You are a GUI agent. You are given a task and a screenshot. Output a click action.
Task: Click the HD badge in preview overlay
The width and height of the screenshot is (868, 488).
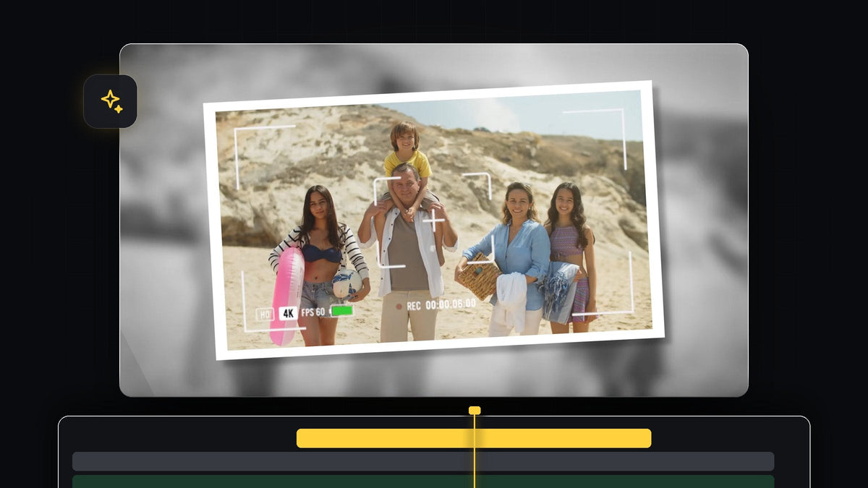click(x=265, y=314)
